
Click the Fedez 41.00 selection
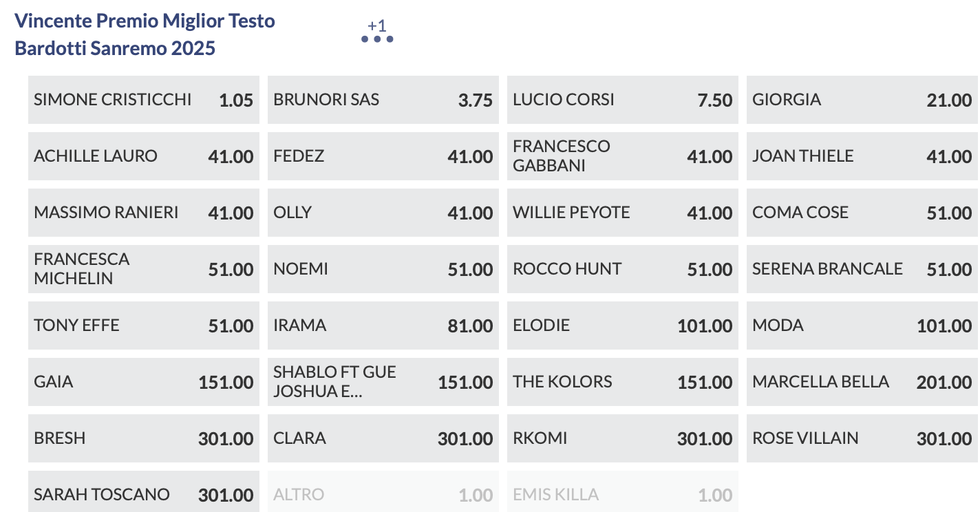click(x=383, y=156)
